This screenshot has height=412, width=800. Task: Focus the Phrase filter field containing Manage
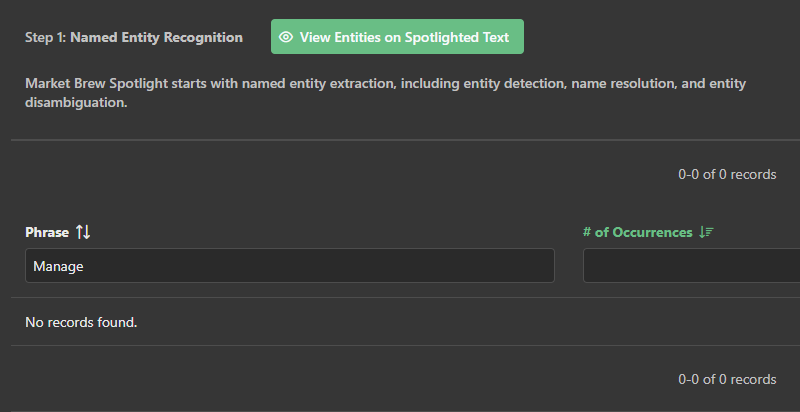pos(290,266)
